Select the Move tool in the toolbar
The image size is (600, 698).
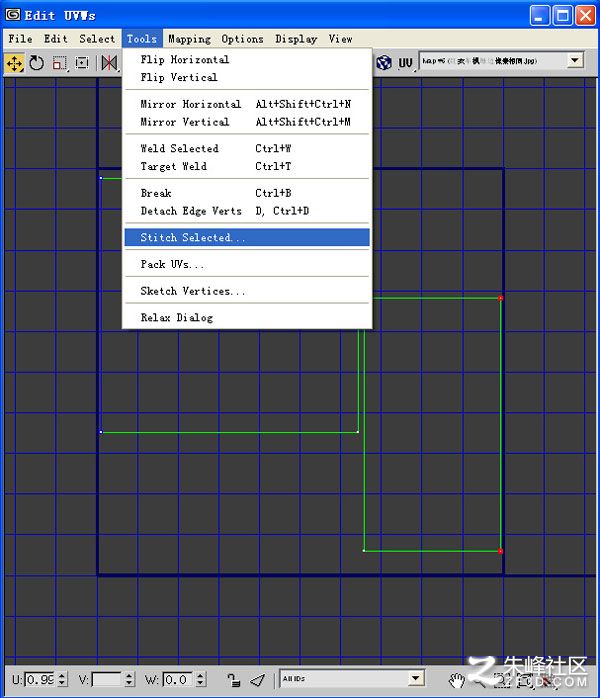click(14, 63)
